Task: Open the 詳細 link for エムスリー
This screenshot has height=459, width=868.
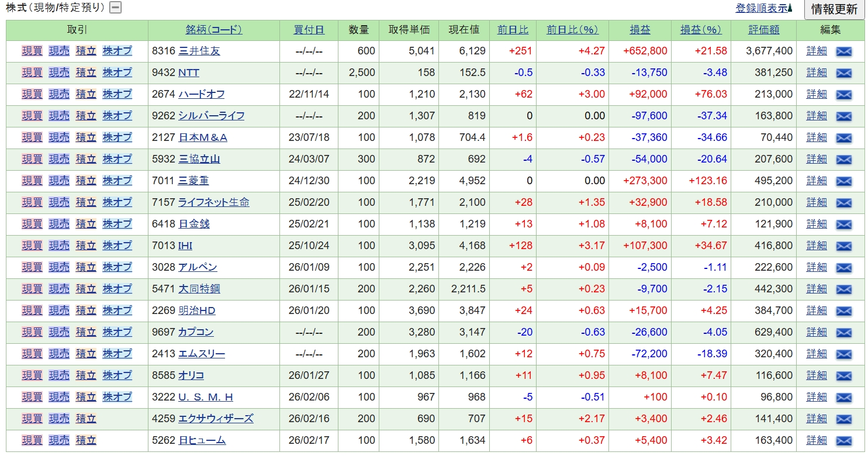Action: pos(817,354)
